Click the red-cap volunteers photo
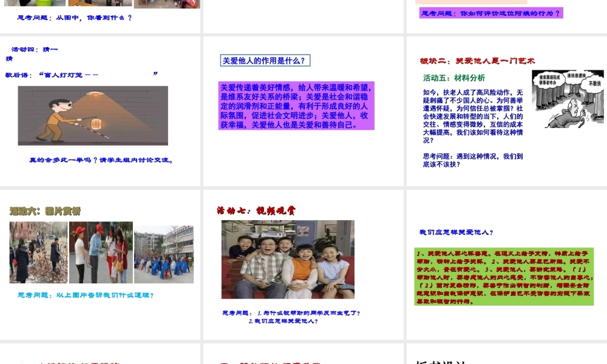This screenshot has height=364, width=607. click(x=101, y=252)
